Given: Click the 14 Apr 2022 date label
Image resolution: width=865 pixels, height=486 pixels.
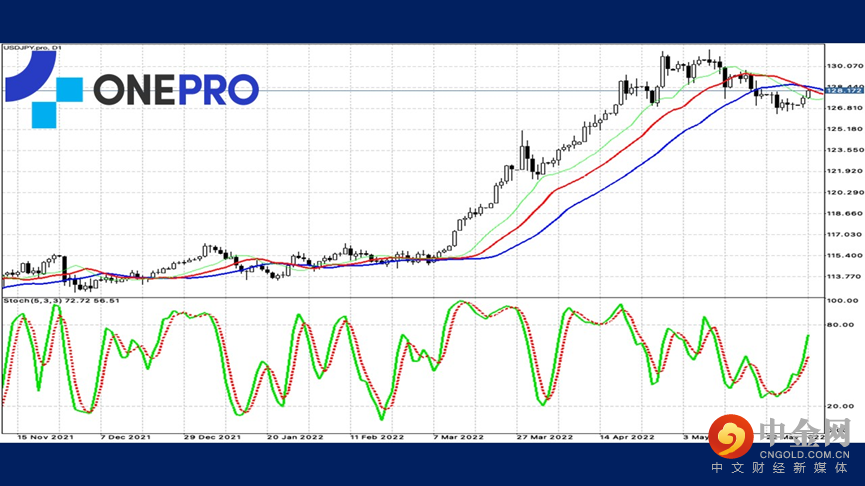Looking at the screenshot, I should click(x=627, y=437).
